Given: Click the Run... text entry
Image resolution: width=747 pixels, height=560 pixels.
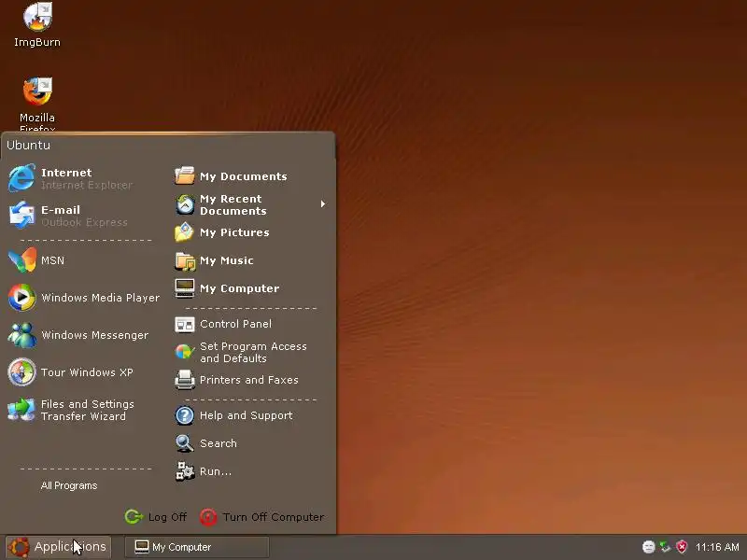Looking at the screenshot, I should click(x=216, y=471).
